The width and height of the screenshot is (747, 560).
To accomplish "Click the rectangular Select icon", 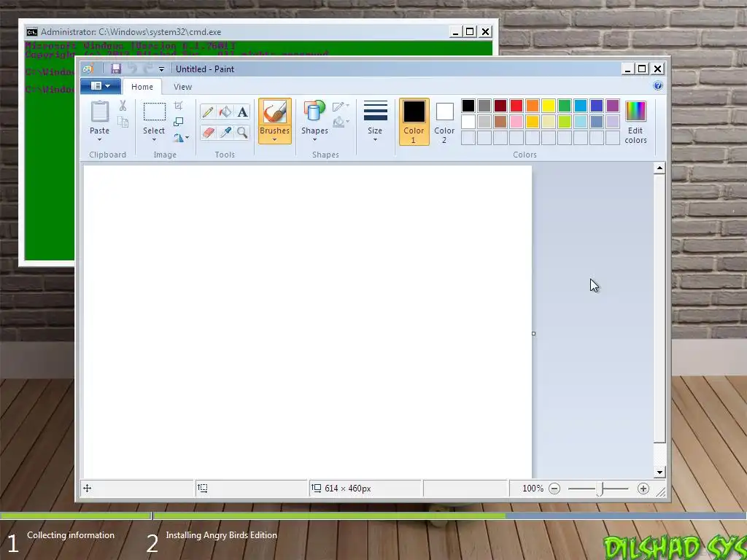I will pos(155,112).
